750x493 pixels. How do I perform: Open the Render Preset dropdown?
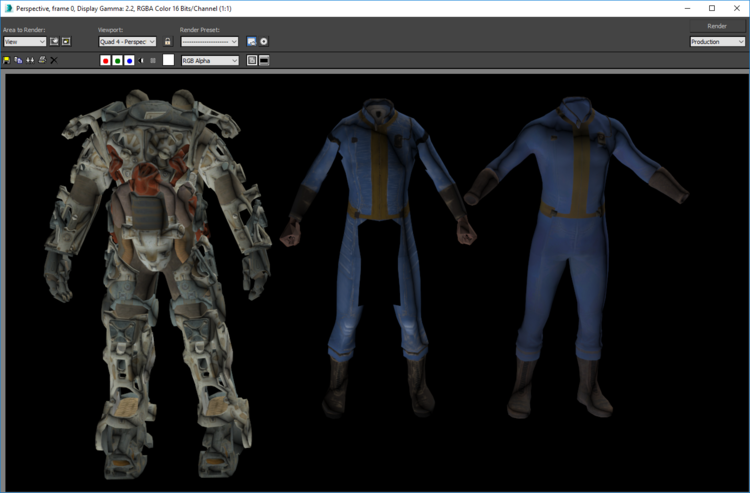(209, 42)
